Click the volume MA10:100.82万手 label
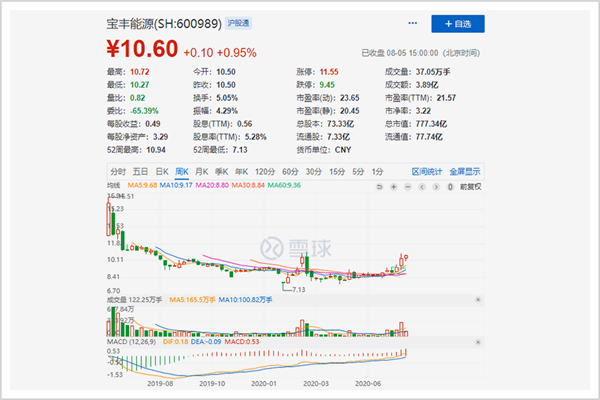600x400 pixels. [x=245, y=300]
